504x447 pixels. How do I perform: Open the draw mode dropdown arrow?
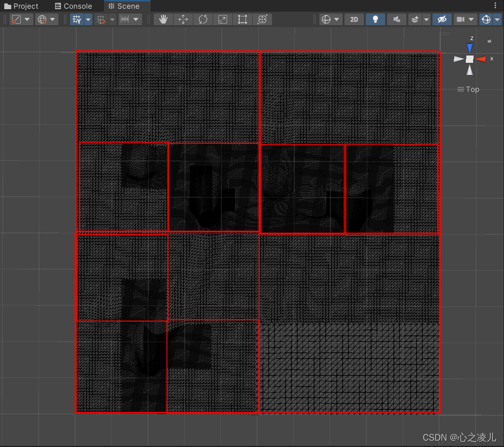click(336, 20)
